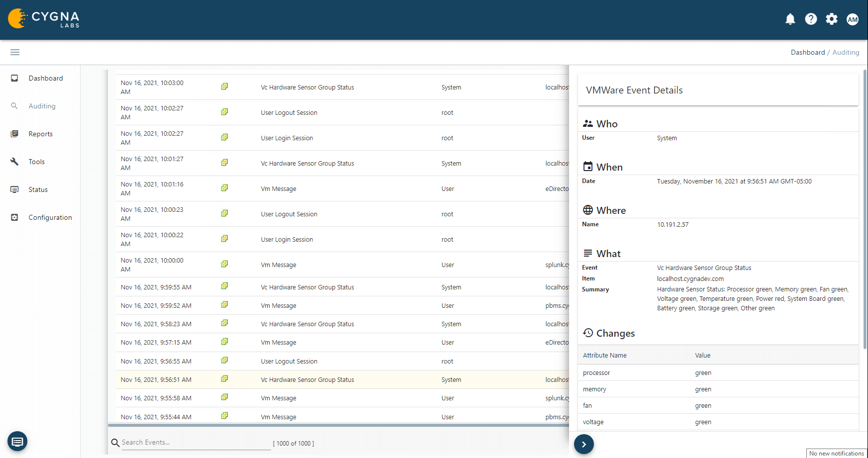Collapse the VMWare Event Details panel arrow
Screen dimensions: 868x458
point(583,444)
